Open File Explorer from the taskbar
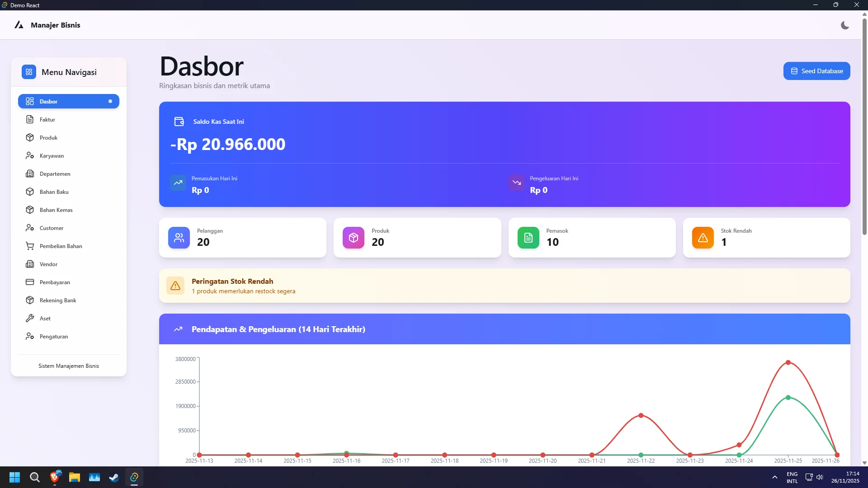868x488 pixels. 74,477
